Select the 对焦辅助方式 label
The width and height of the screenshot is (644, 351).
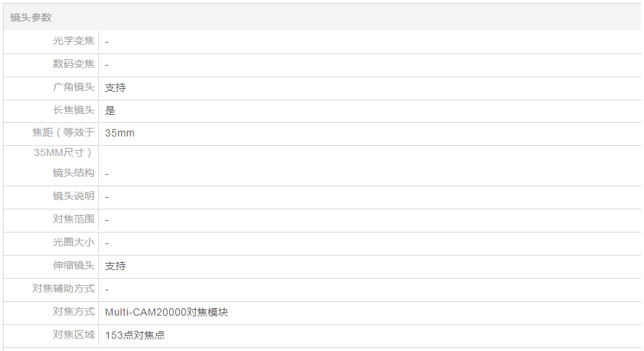[x=63, y=289]
